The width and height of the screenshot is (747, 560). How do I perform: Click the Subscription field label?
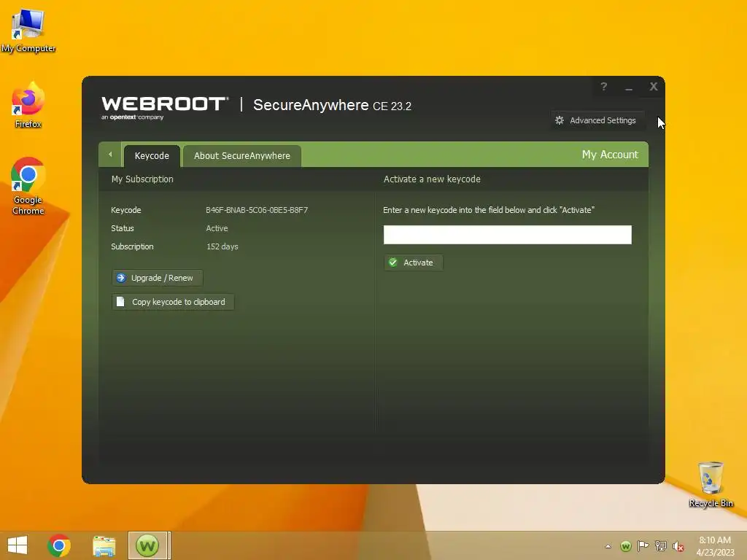click(x=132, y=246)
